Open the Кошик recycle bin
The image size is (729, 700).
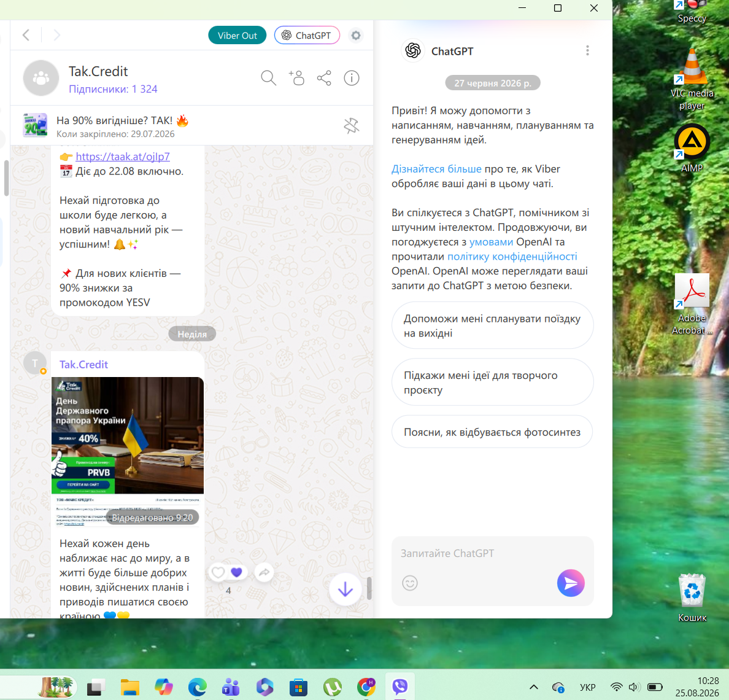coord(692,597)
